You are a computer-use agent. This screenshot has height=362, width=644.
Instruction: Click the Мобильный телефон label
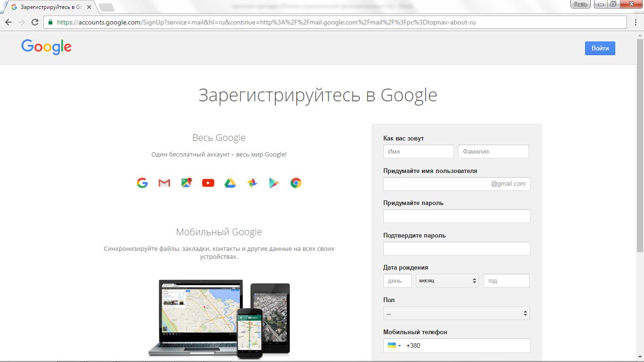415,332
